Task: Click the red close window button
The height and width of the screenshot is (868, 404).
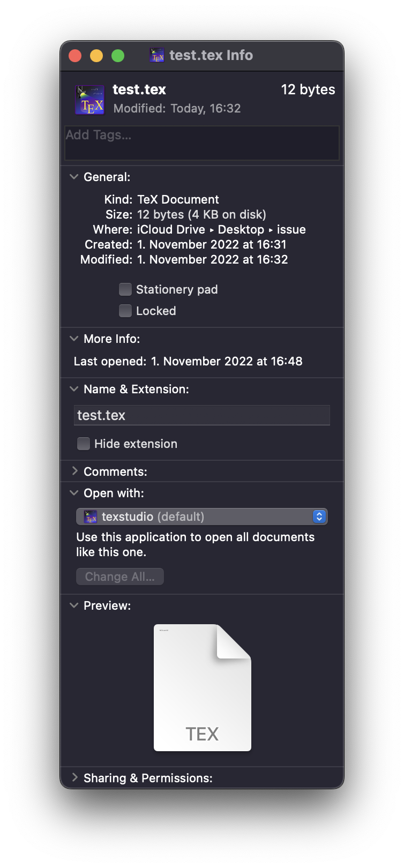Action: point(75,56)
